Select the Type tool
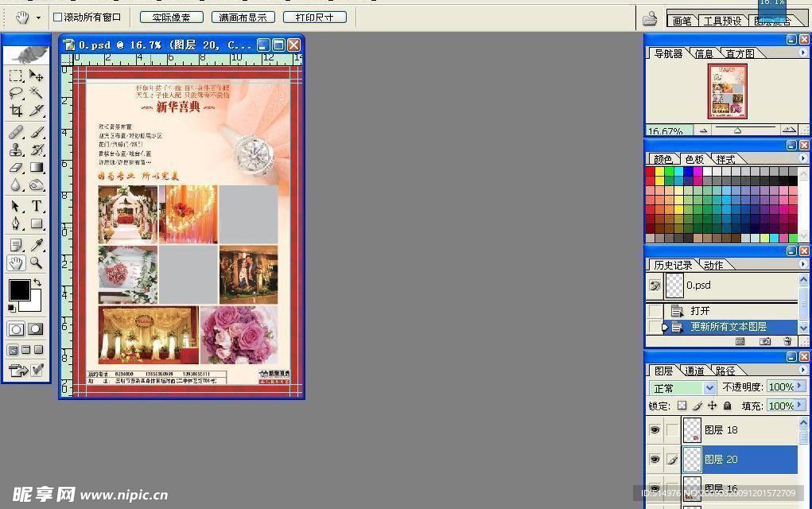The height and width of the screenshot is (509, 812). [35, 204]
